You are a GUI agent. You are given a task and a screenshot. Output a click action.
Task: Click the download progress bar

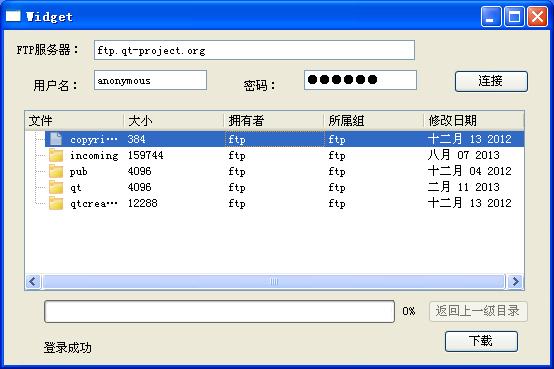(x=219, y=311)
